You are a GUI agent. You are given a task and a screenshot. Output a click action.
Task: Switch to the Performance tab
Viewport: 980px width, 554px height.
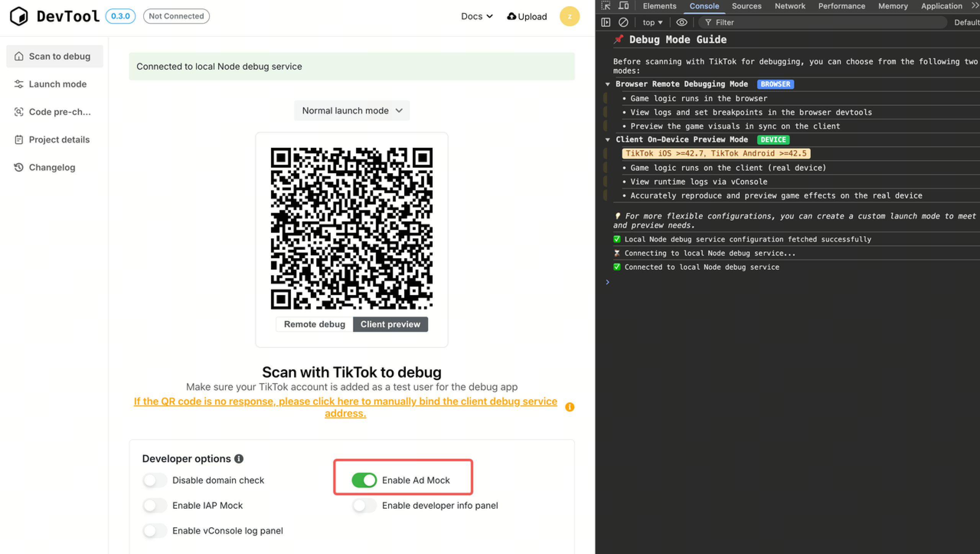pos(842,6)
